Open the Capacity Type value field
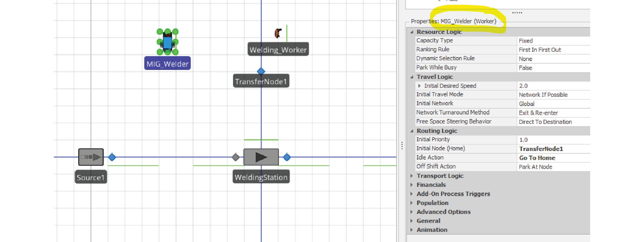 pyautogui.click(x=552, y=41)
